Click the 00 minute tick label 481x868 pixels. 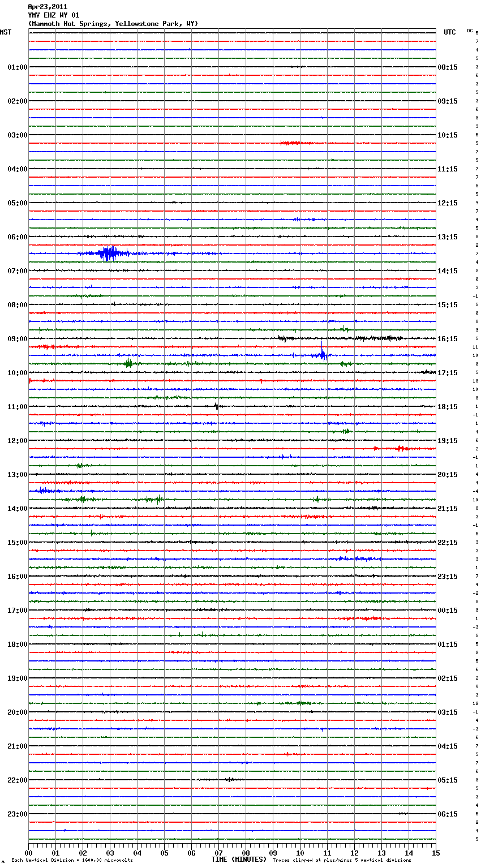click(28, 853)
